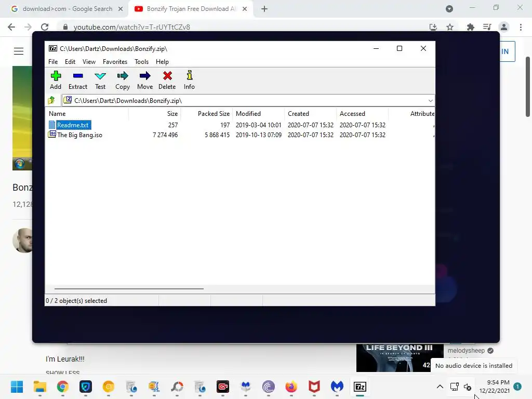This screenshot has width=532, height=399.
Task: Sort by the Name column header
Action: click(87, 114)
